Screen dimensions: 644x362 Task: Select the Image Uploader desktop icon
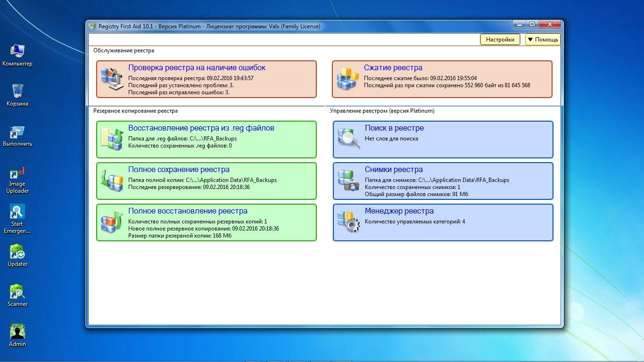point(17,180)
